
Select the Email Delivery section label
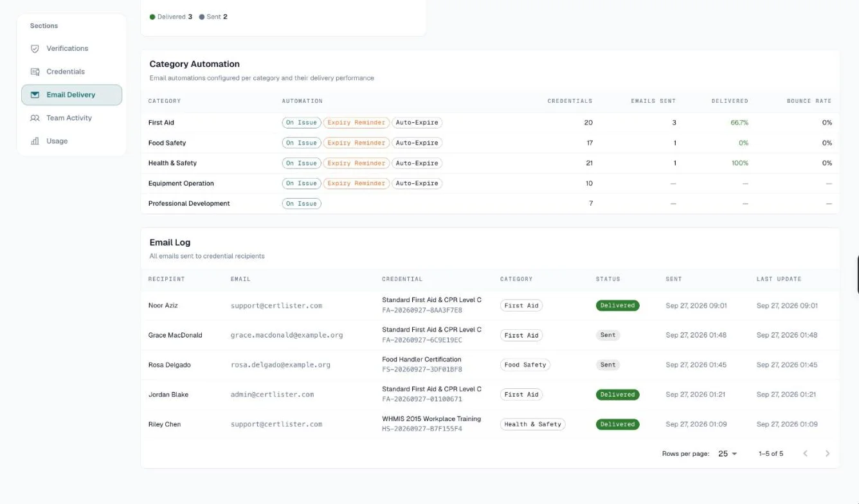tap(71, 94)
